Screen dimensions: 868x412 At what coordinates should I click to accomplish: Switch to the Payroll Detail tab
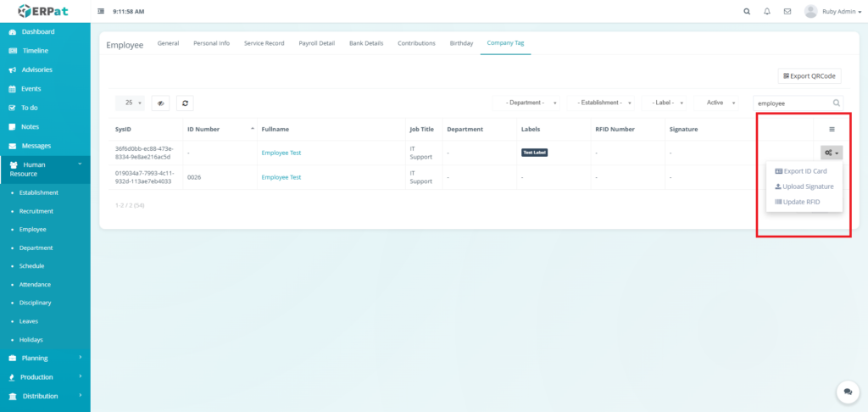click(x=316, y=42)
